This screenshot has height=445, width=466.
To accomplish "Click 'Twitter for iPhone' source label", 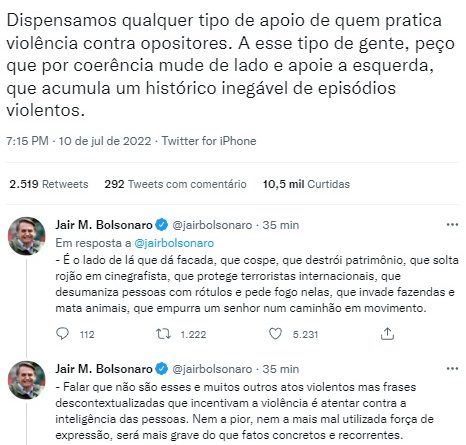I will point(209,141).
